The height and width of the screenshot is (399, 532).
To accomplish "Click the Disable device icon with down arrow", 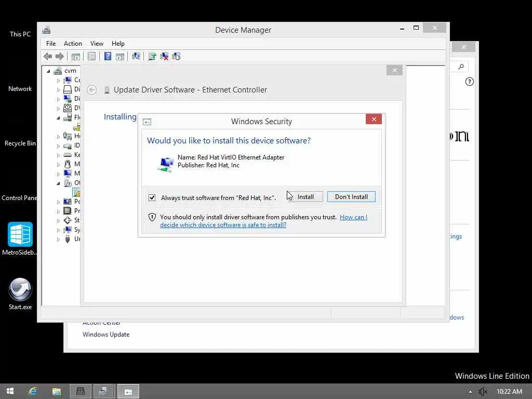I will [176, 56].
